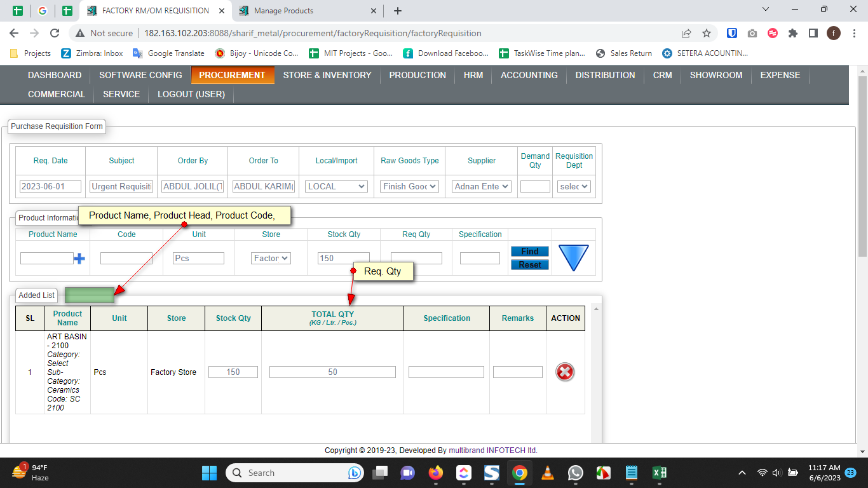
Task: Open the Requisition Dept dropdown
Action: click(574, 186)
